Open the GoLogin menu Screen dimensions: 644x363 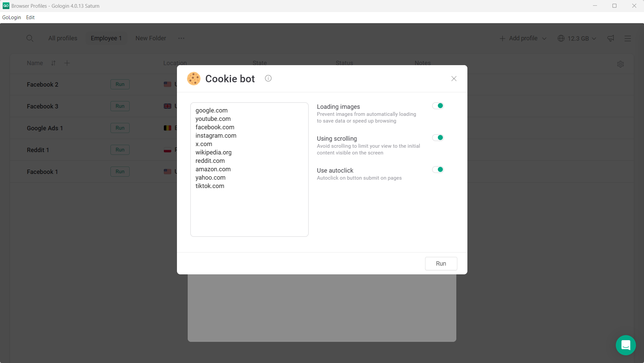tap(11, 17)
